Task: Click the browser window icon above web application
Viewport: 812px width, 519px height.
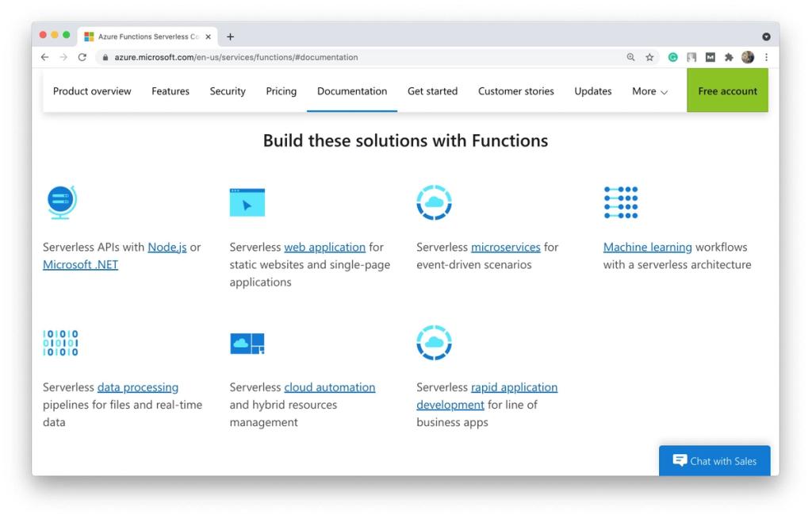Action: pos(247,202)
